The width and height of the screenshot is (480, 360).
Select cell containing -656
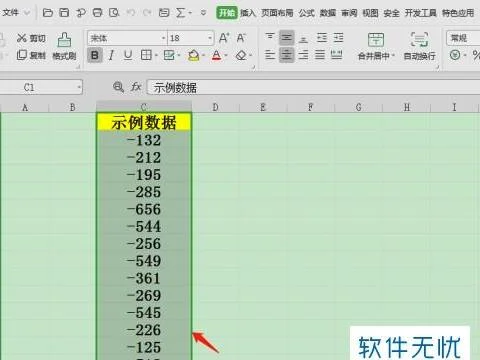tap(144, 209)
